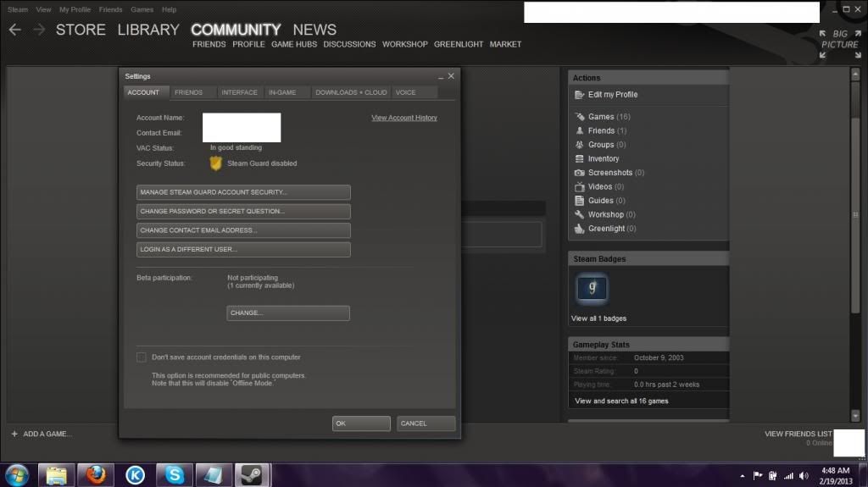
Task: Open Big Picture mode
Action: pyautogui.click(x=840, y=44)
